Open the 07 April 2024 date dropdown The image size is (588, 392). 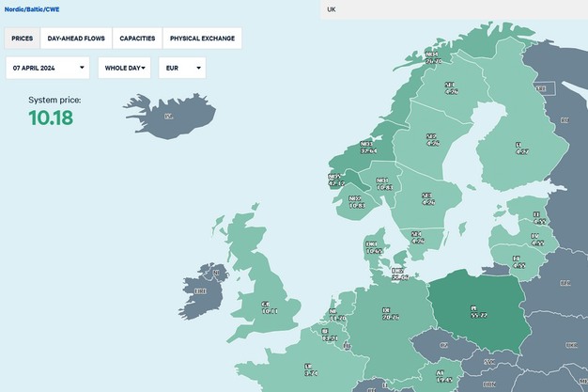[48, 68]
